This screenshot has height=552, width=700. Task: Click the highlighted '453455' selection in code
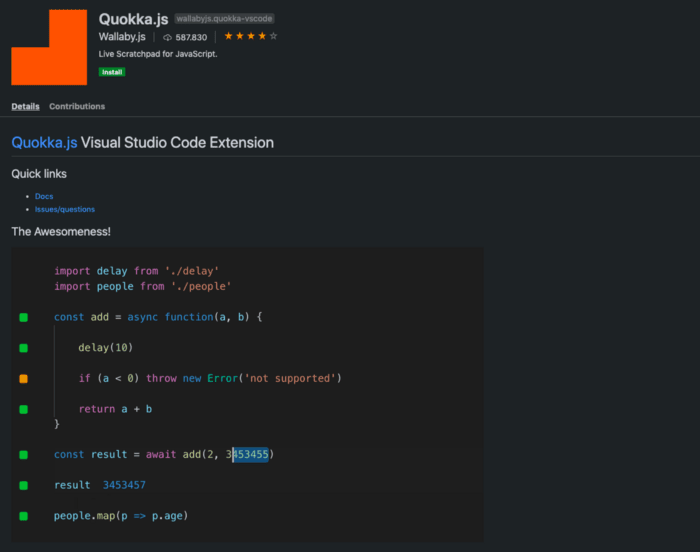point(251,455)
